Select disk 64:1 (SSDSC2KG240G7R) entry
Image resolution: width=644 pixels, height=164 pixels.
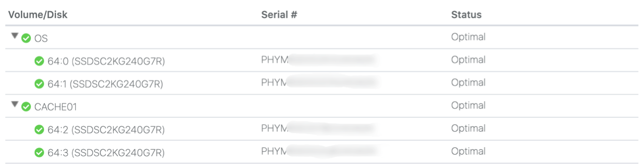click(105, 84)
